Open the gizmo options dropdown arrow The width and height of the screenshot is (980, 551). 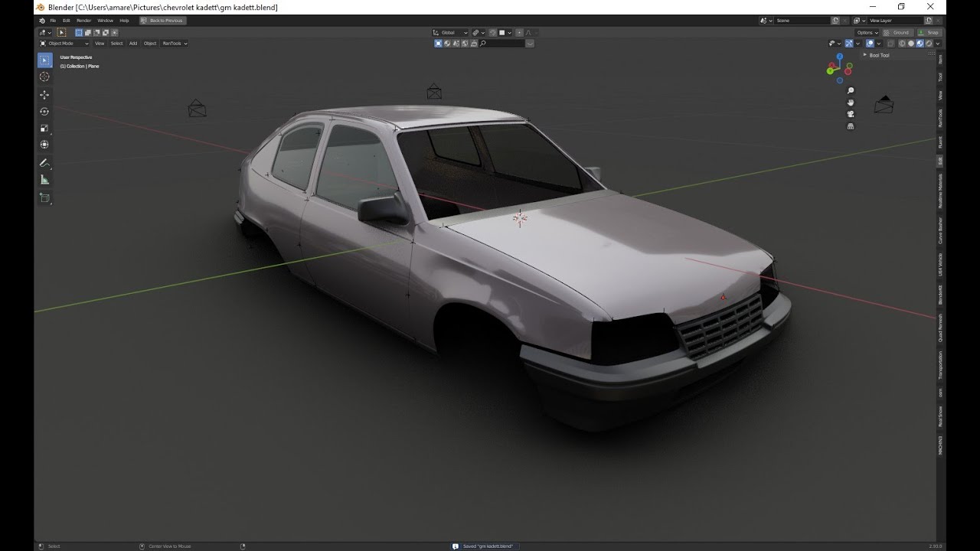click(858, 44)
